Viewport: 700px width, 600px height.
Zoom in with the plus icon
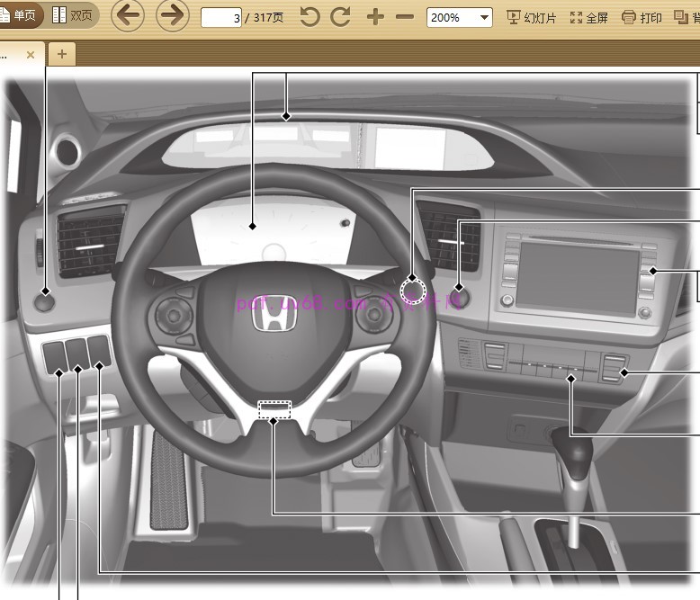coord(376,17)
